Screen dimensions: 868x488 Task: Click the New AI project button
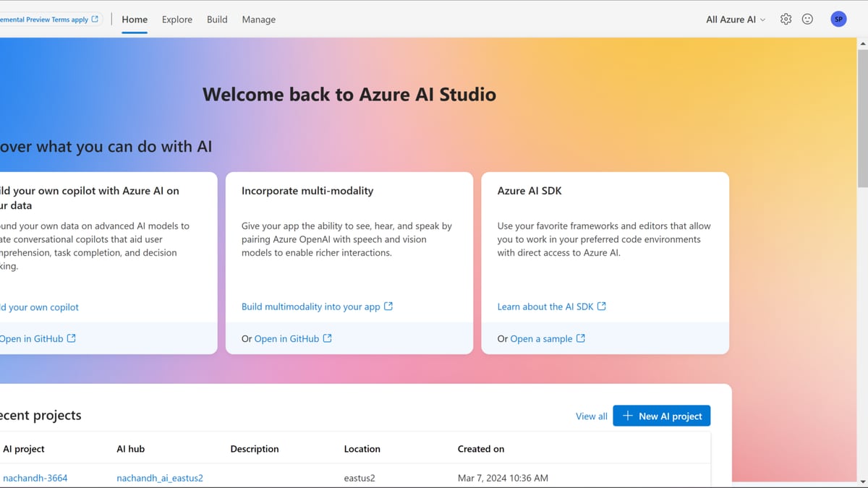pyautogui.click(x=662, y=416)
